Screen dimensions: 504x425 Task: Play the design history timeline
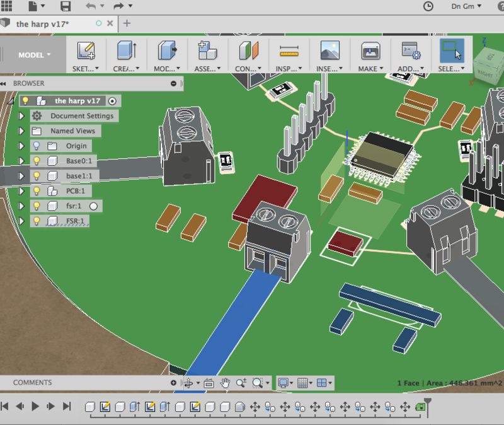35,407
